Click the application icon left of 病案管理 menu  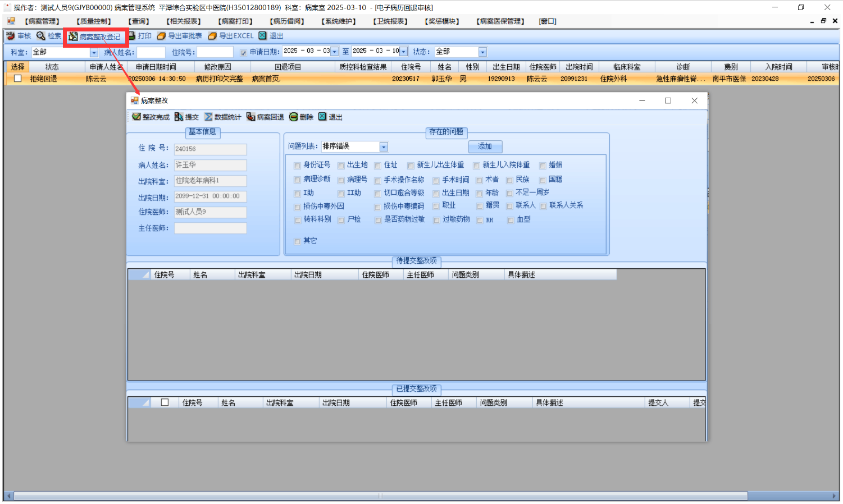(x=11, y=21)
